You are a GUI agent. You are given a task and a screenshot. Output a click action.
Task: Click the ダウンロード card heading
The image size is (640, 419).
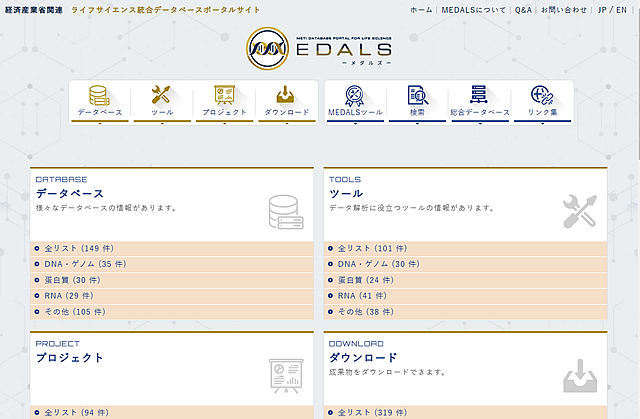(363, 358)
